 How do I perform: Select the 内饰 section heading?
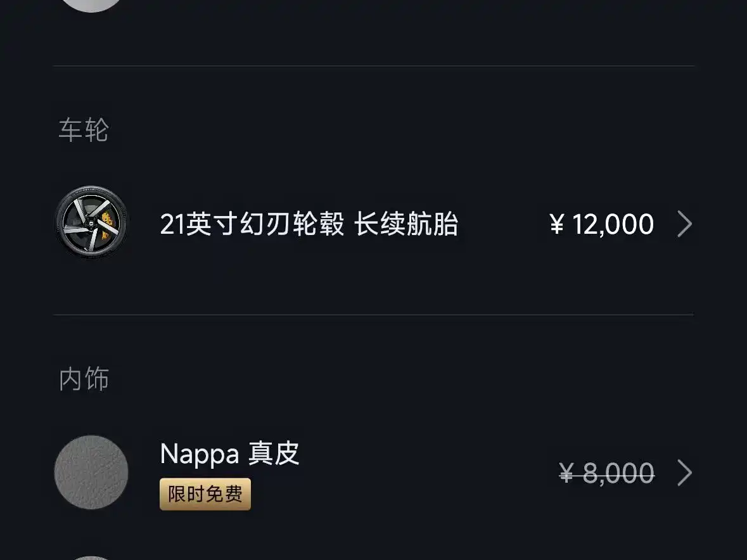coord(84,379)
